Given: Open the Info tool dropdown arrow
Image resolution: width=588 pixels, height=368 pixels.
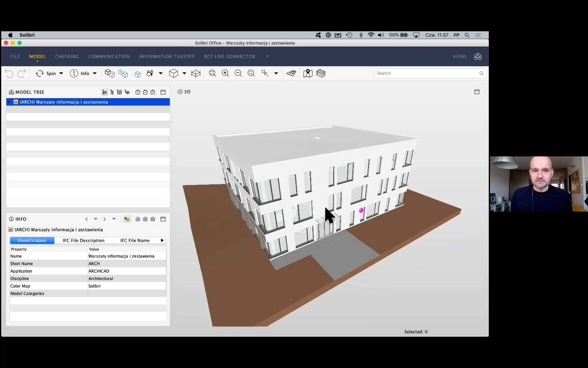Looking at the screenshot, I should click(x=95, y=74).
